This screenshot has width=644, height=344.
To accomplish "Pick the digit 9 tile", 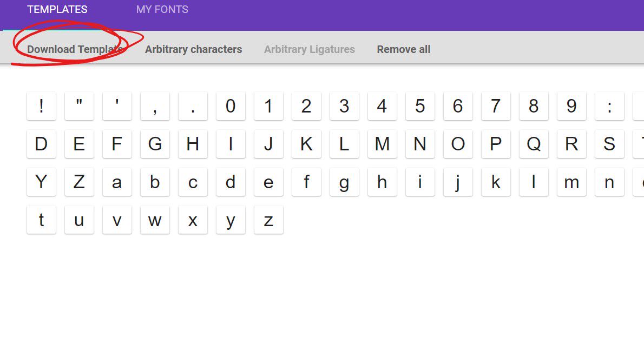I will pyautogui.click(x=571, y=106).
